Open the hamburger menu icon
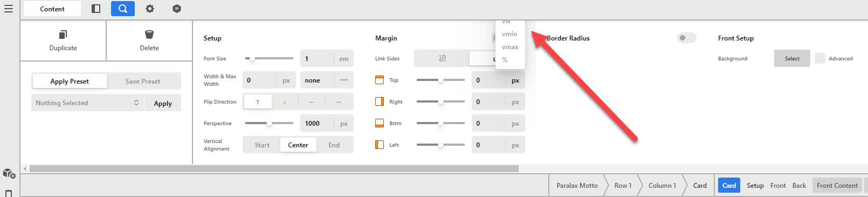This screenshot has height=197, width=868. click(9, 9)
